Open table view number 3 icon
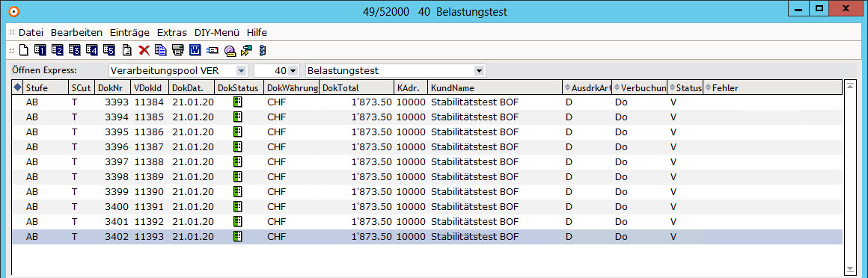The height and width of the screenshot is (278, 868). (74, 50)
